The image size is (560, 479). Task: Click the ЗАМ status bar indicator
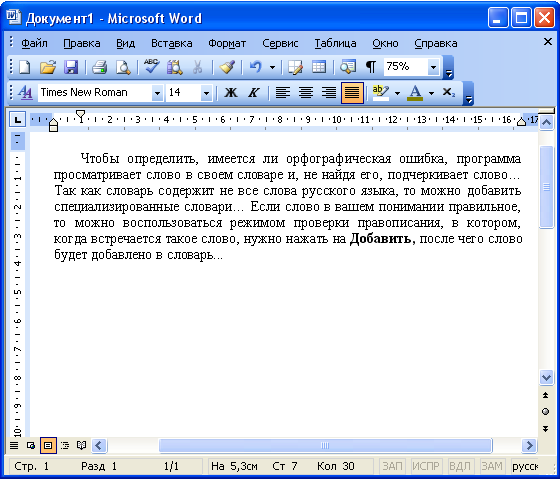[492, 466]
